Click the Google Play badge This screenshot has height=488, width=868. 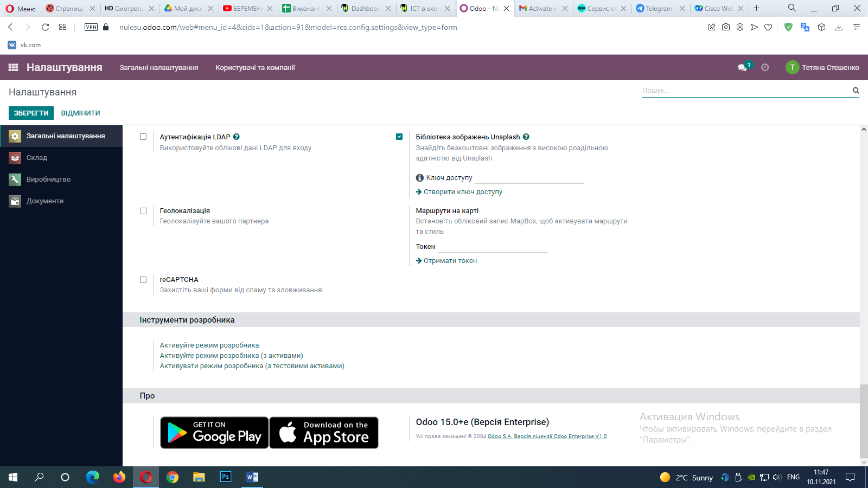click(x=214, y=433)
